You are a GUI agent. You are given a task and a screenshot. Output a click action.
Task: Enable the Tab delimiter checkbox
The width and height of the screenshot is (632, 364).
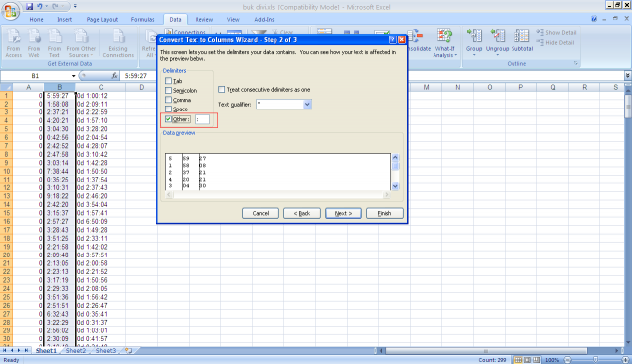168,81
